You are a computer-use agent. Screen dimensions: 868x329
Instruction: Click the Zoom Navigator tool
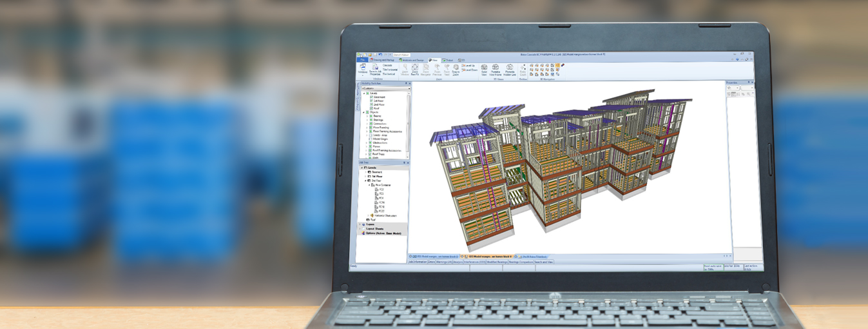(x=425, y=70)
